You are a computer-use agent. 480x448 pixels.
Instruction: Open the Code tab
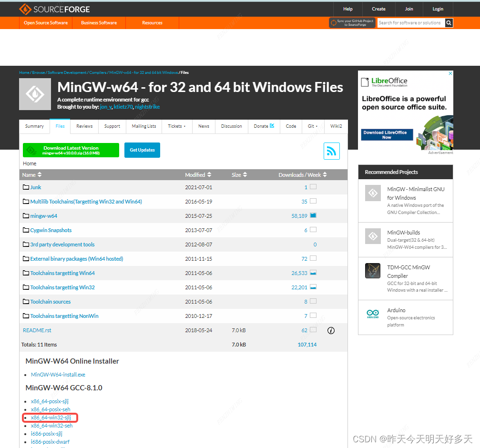point(291,126)
